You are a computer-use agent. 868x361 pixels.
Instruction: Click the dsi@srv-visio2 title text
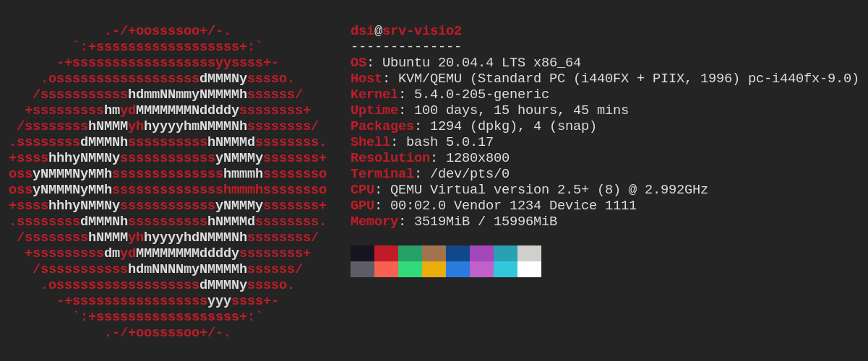[406, 31]
